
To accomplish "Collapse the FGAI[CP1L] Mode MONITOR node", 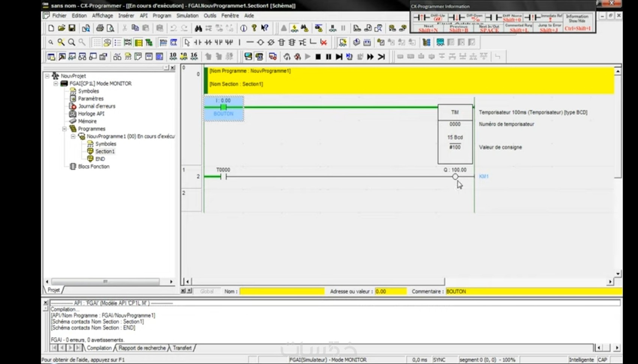I will pyautogui.click(x=56, y=83).
